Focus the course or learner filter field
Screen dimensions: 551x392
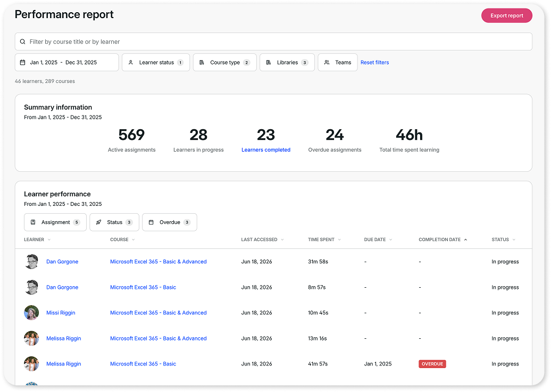pyautogui.click(x=273, y=41)
